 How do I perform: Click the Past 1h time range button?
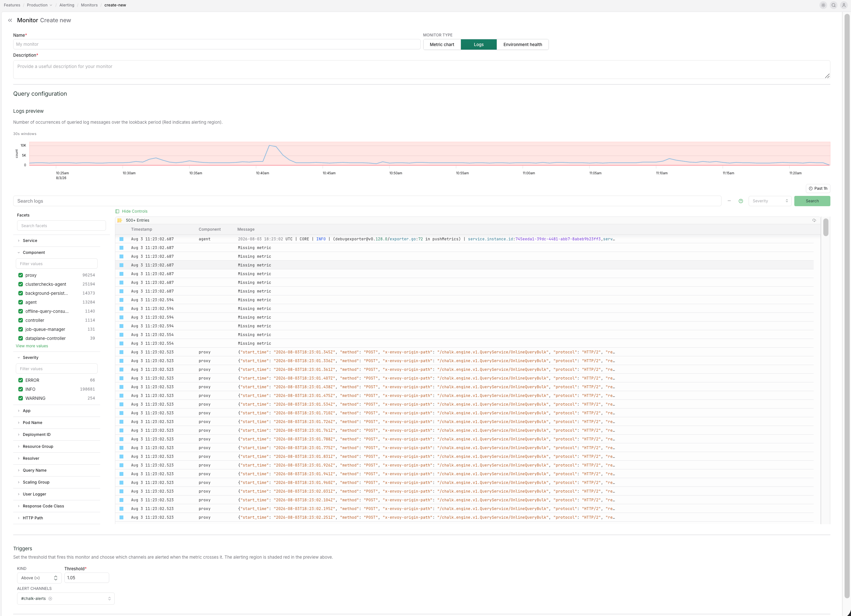[818, 189]
